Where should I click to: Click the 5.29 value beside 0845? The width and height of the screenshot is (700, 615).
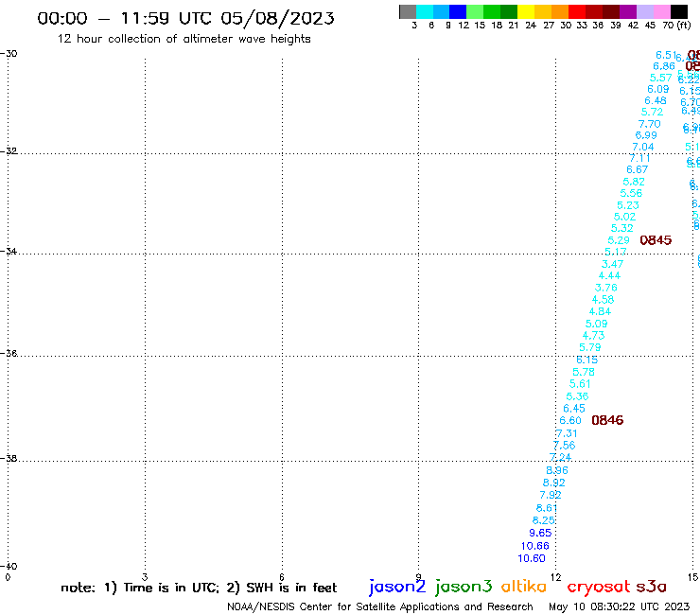[x=619, y=240]
